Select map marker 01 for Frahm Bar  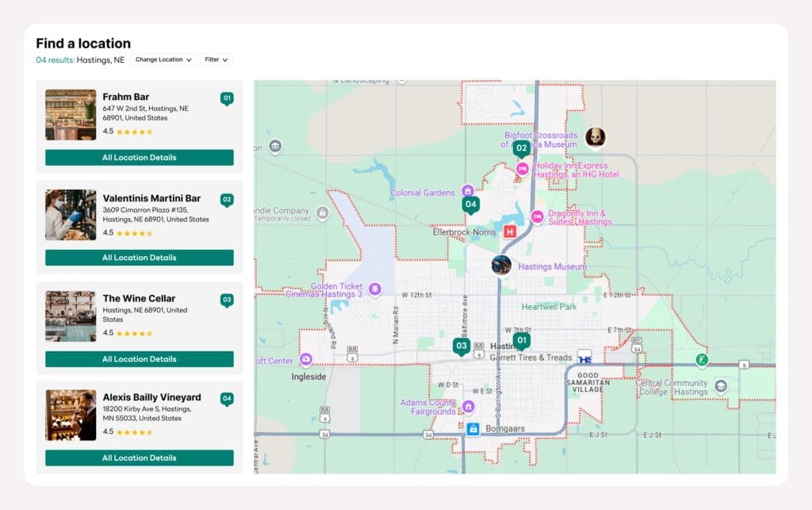[x=522, y=339]
